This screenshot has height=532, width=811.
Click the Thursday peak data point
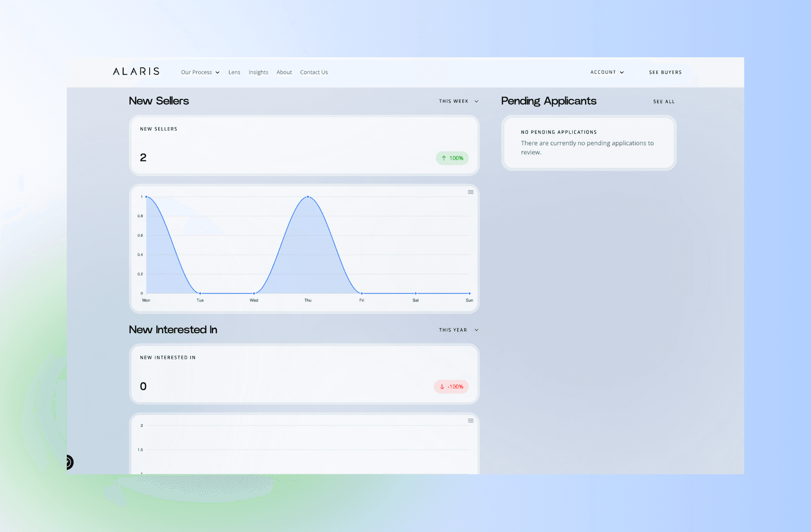tap(308, 197)
